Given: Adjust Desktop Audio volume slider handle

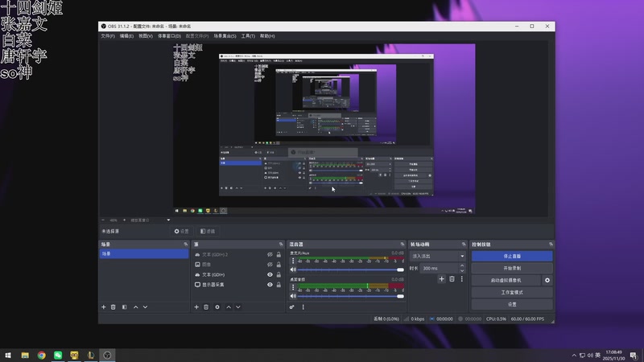Looking at the screenshot, I should point(400,296).
